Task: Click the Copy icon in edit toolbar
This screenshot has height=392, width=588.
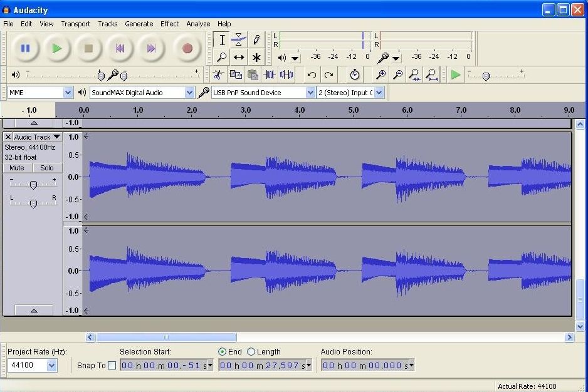Action: point(236,75)
